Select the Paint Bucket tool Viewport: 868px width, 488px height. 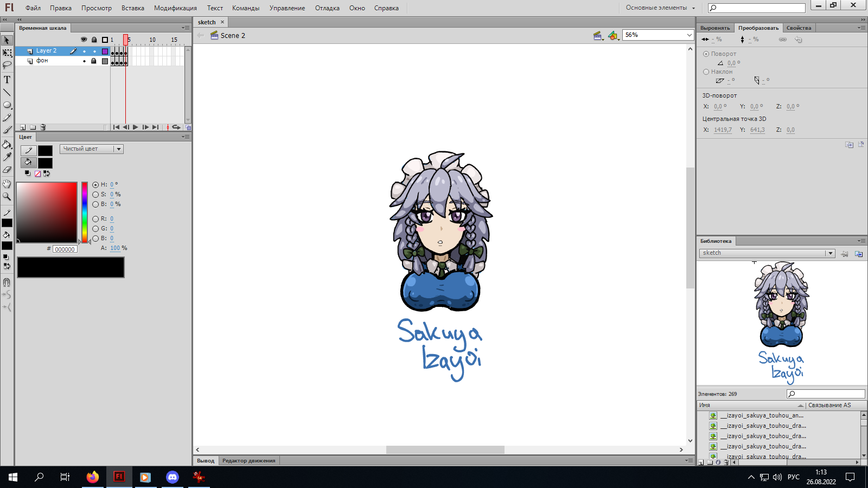click(7, 144)
